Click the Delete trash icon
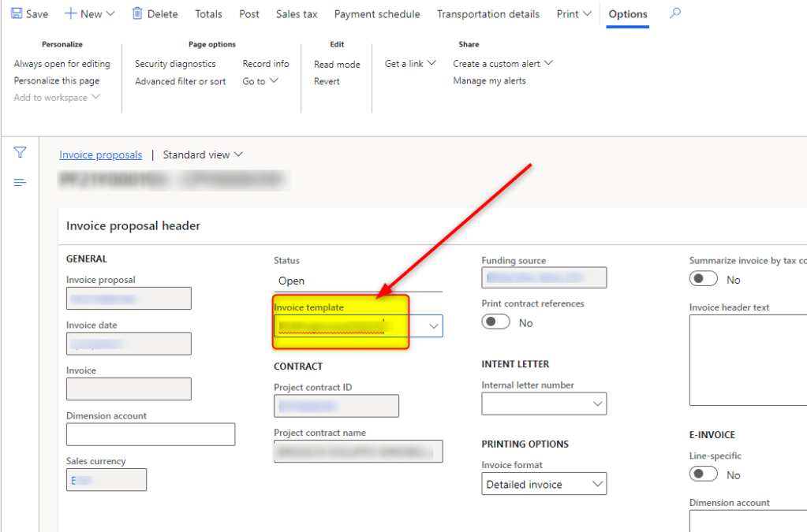The height and width of the screenshot is (532, 807). [x=137, y=13]
